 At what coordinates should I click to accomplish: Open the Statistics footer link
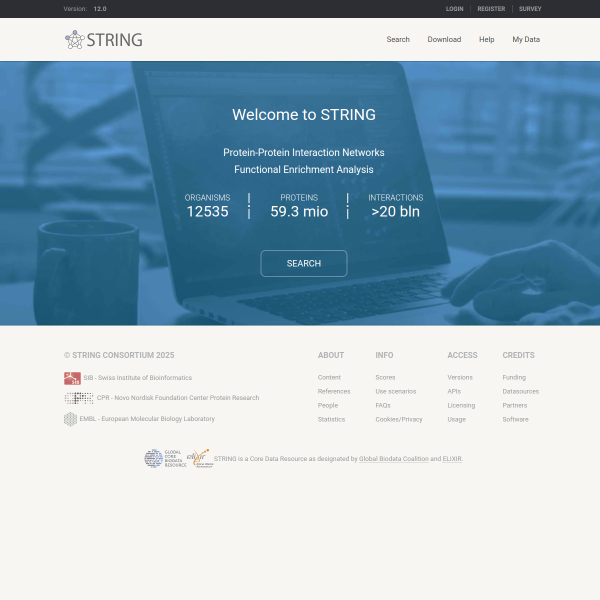click(x=331, y=419)
